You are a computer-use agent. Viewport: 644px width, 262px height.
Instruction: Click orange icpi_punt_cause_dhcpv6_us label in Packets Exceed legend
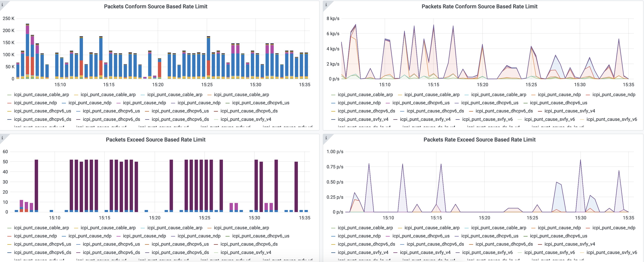pyautogui.click(x=180, y=244)
